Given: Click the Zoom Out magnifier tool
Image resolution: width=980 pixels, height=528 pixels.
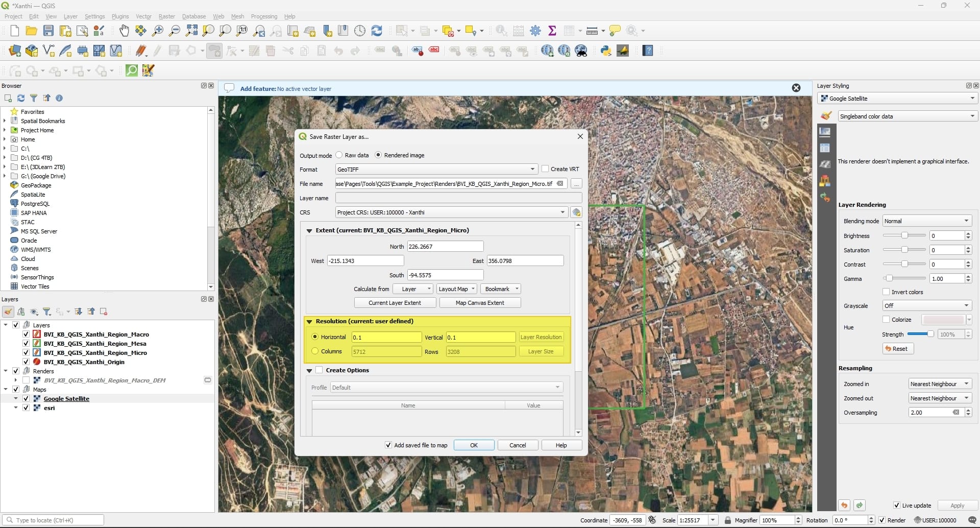Looking at the screenshot, I should [175, 31].
